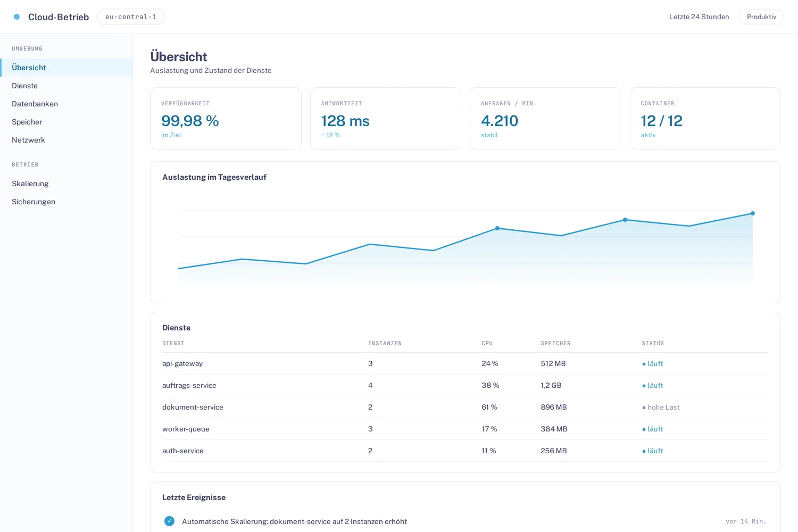
Task: Click the checkmark icon beside Automatische Skalierung event
Action: point(169,521)
